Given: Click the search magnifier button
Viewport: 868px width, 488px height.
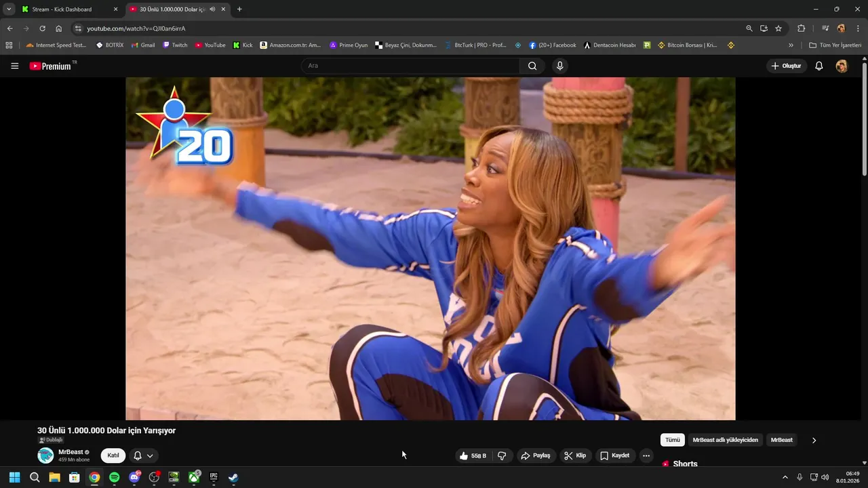Looking at the screenshot, I should point(532,66).
